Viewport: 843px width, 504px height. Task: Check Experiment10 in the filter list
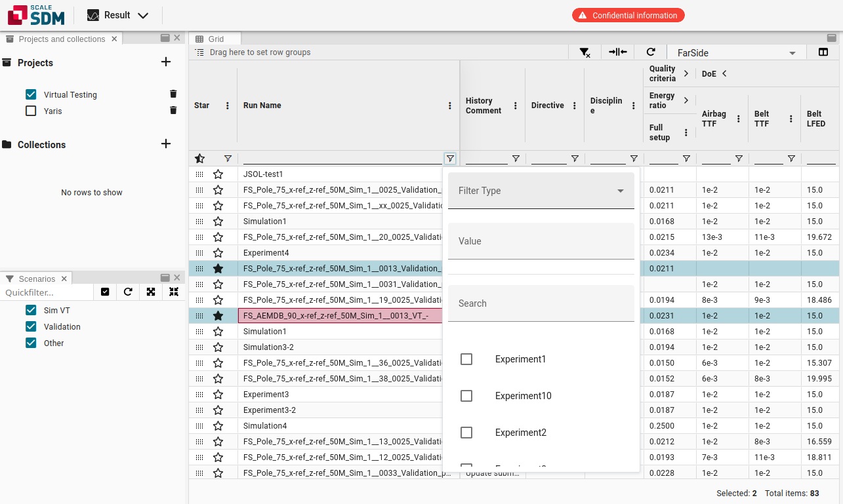pos(466,396)
